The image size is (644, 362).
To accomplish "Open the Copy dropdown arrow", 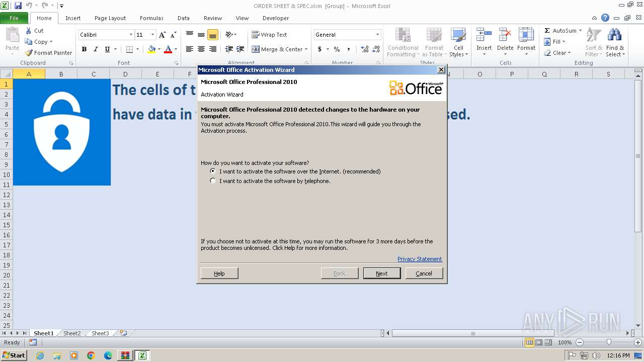I will coord(51,42).
